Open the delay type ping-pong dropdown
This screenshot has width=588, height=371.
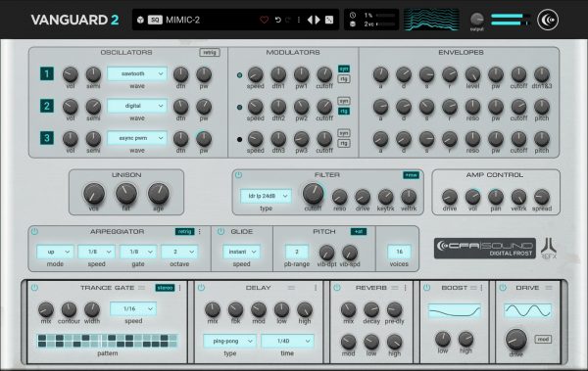click(x=230, y=341)
